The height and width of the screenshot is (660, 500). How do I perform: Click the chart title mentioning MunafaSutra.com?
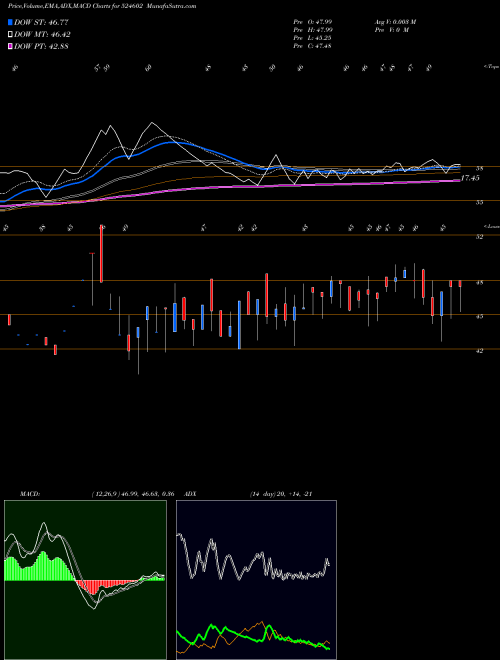[x=102, y=6]
